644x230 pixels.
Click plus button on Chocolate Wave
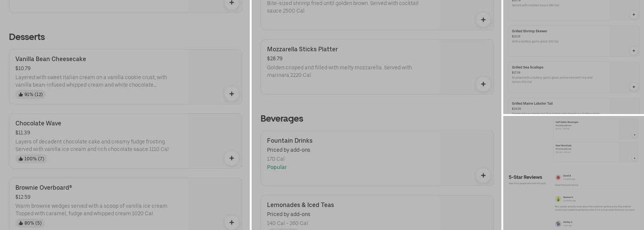231,158
